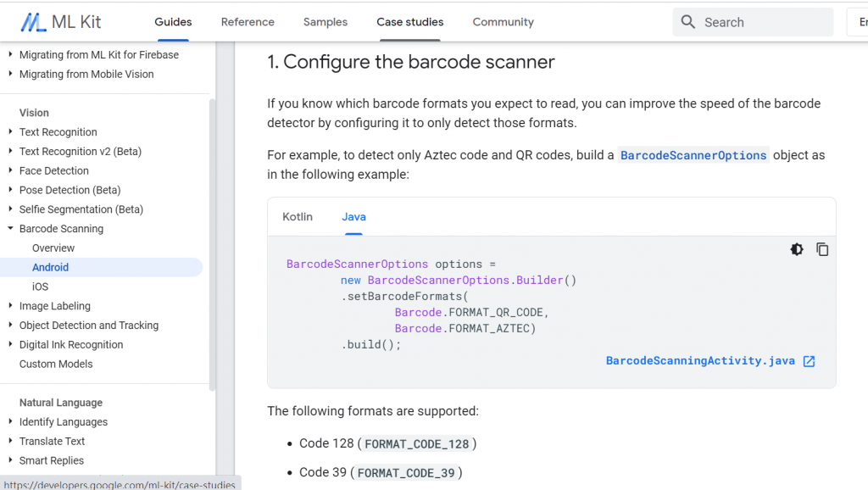The width and height of the screenshot is (868, 490).
Task: Open BarcodeScanningActivity.java link
Action: (x=700, y=361)
